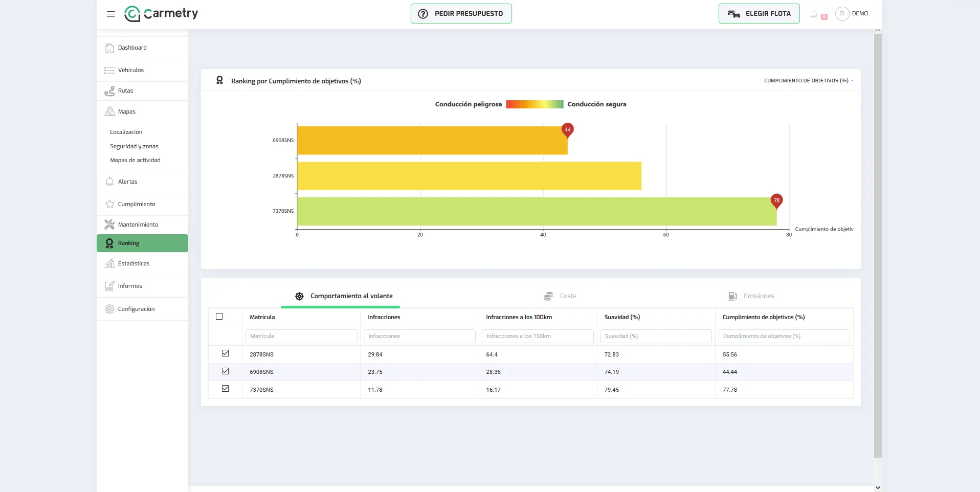The image size is (980, 492).
Task: Click the user avatar circle D
Action: point(842,14)
